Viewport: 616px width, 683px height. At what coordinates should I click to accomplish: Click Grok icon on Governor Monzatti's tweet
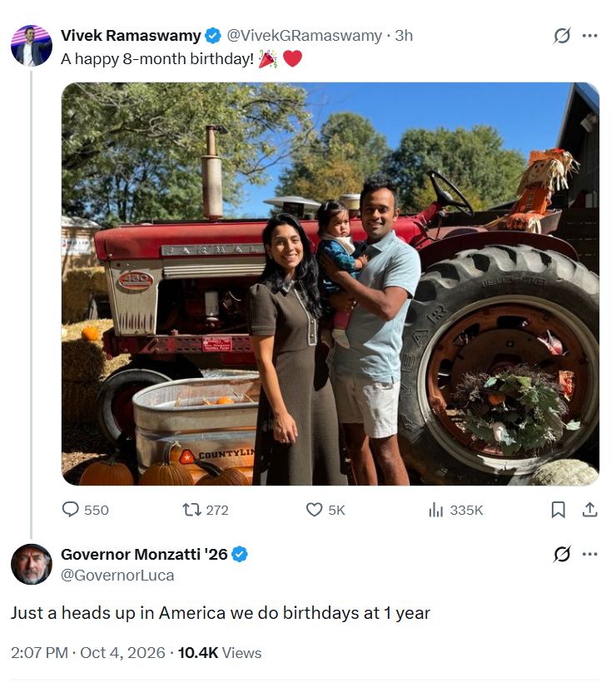click(x=562, y=554)
